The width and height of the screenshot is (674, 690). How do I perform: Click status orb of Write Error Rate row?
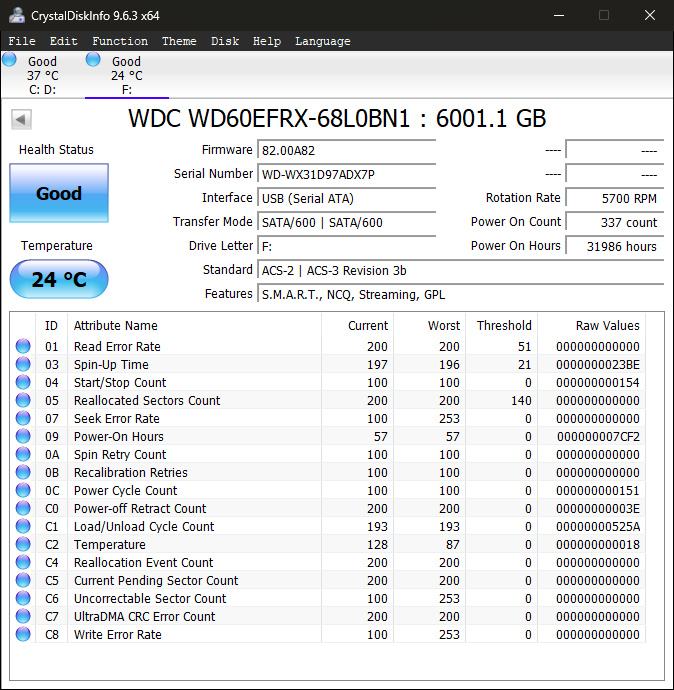pos(23,635)
